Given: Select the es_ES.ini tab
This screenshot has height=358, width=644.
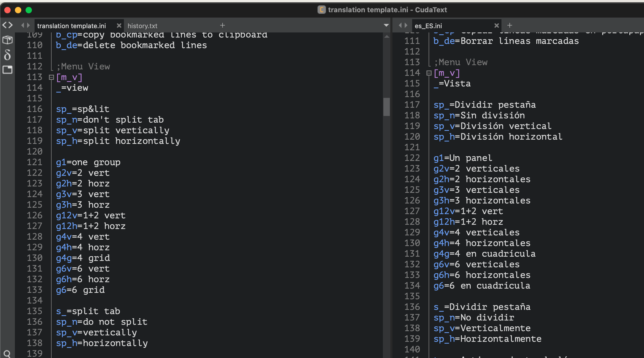Looking at the screenshot, I should tap(428, 26).
